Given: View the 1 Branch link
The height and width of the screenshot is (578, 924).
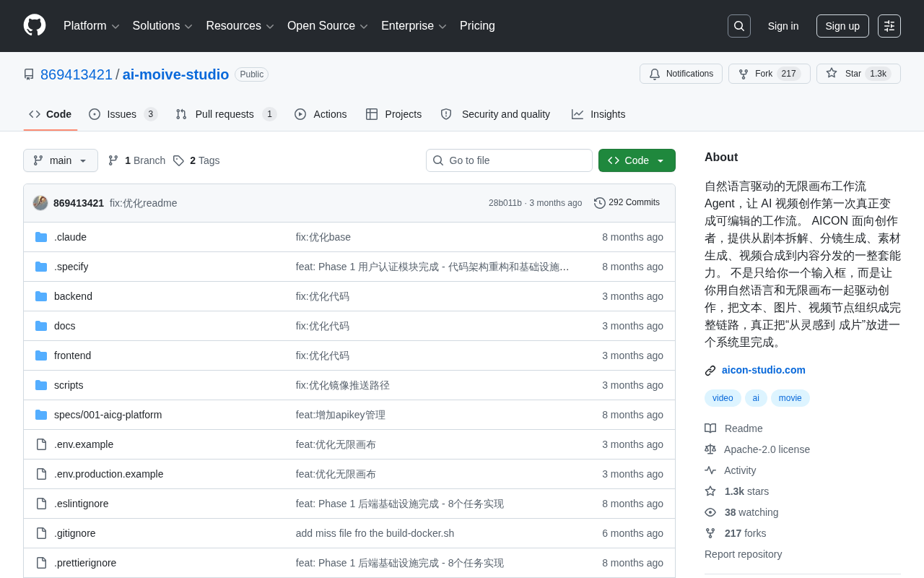Looking at the screenshot, I should pos(136,160).
